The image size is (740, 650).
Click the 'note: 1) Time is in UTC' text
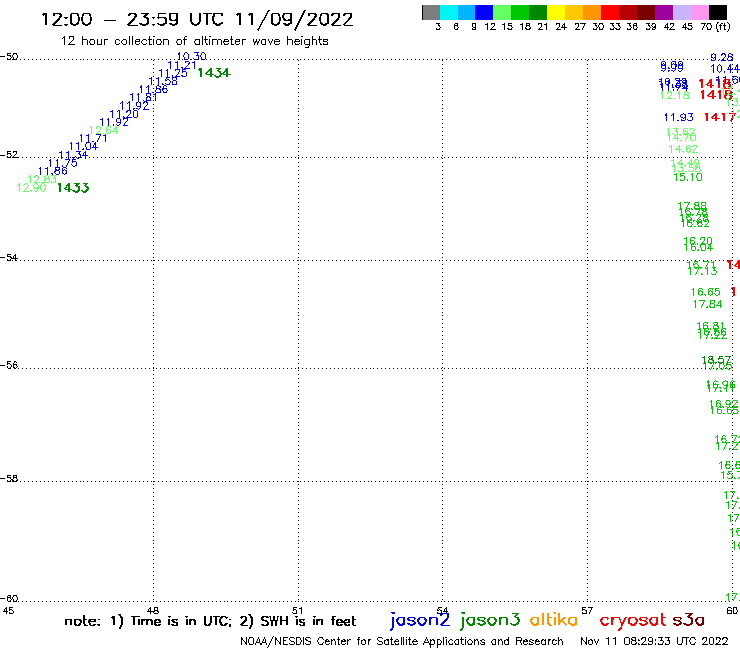click(x=148, y=621)
